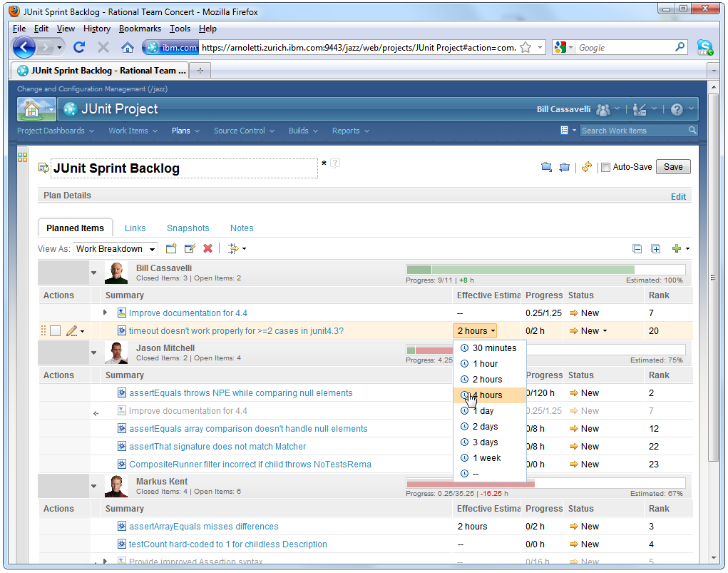
Task: Click the collapse all items icon
Action: [x=637, y=248]
